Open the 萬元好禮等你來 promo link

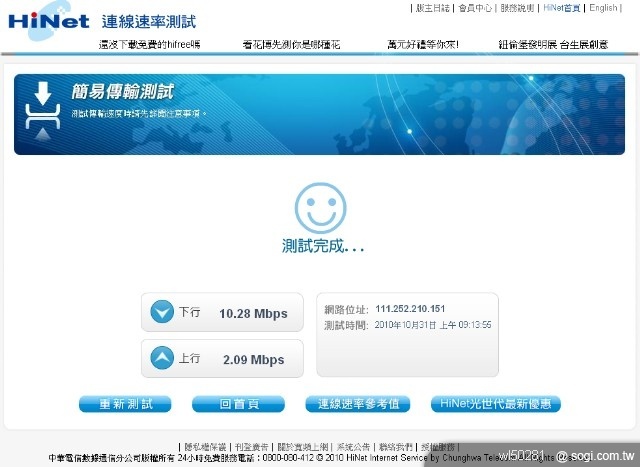click(422, 45)
